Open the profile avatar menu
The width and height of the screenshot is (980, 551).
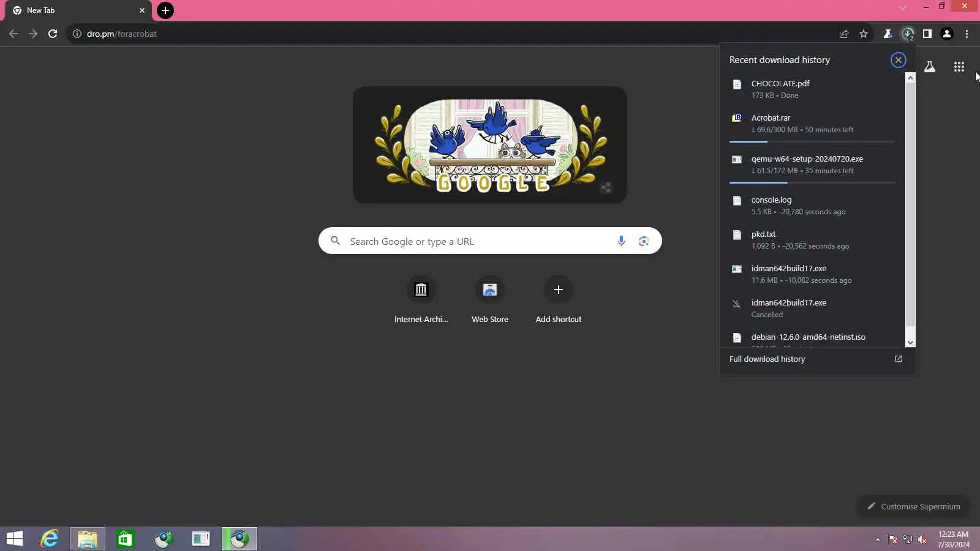pyautogui.click(x=947, y=34)
